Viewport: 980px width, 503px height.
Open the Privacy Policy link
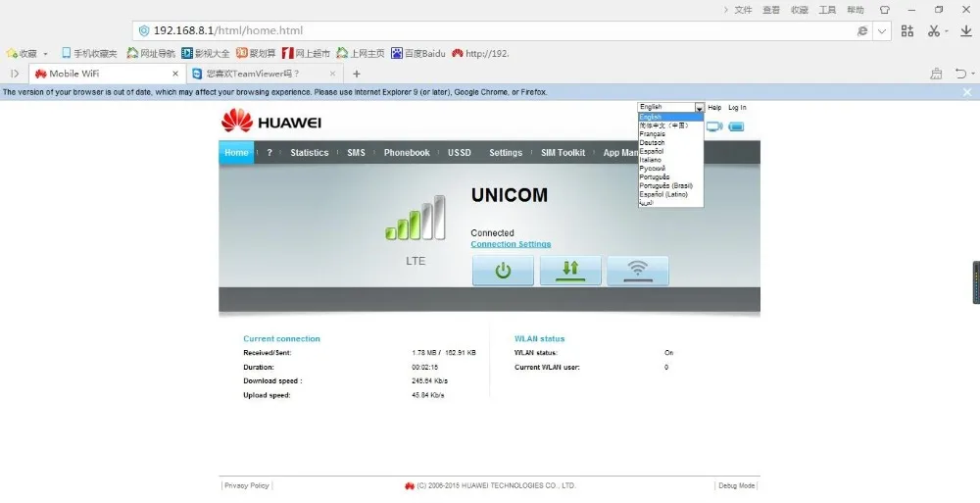[x=246, y=485]
